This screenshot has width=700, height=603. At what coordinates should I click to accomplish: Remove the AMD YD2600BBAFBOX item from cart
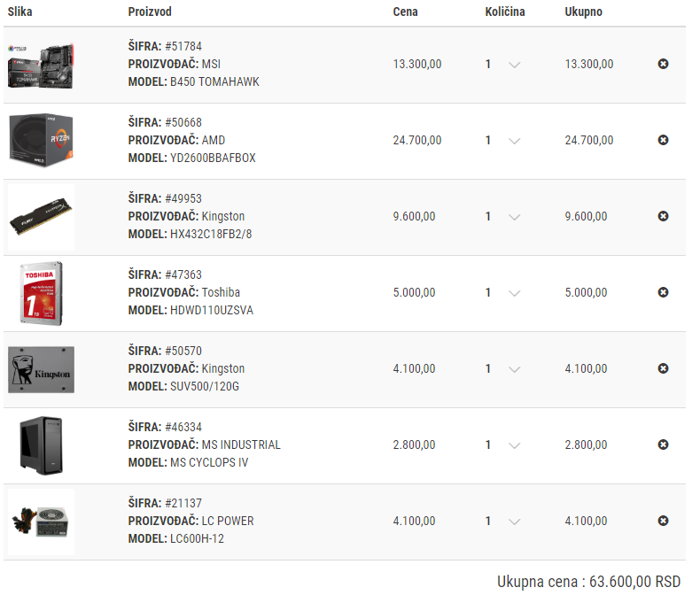[663, 140]
